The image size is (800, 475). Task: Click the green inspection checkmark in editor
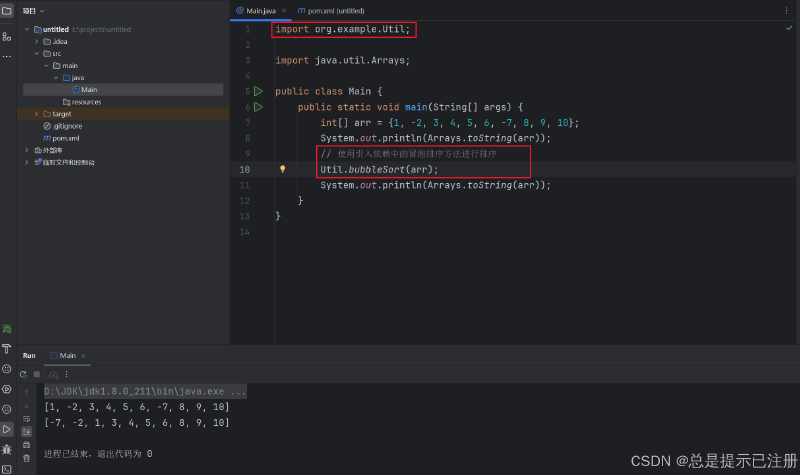pyautogui.click(x=789, y=28)
